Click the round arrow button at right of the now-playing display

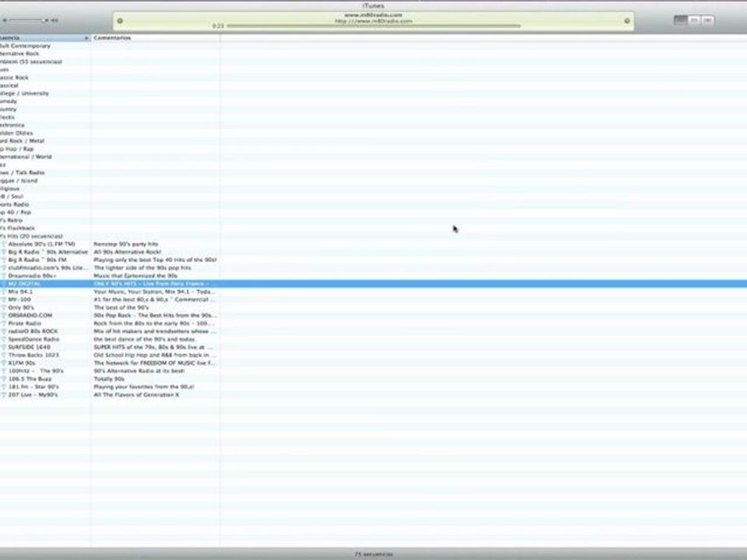[627, 21]
